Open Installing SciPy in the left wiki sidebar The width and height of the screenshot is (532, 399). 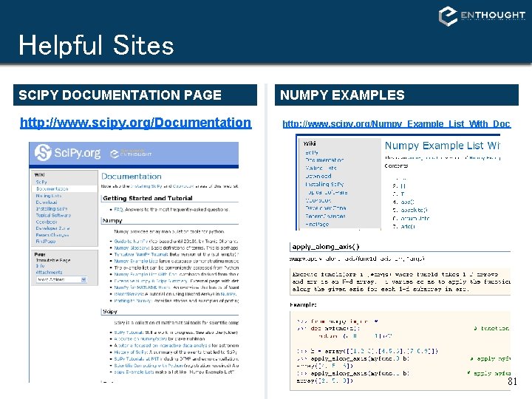tap(52, 208)
